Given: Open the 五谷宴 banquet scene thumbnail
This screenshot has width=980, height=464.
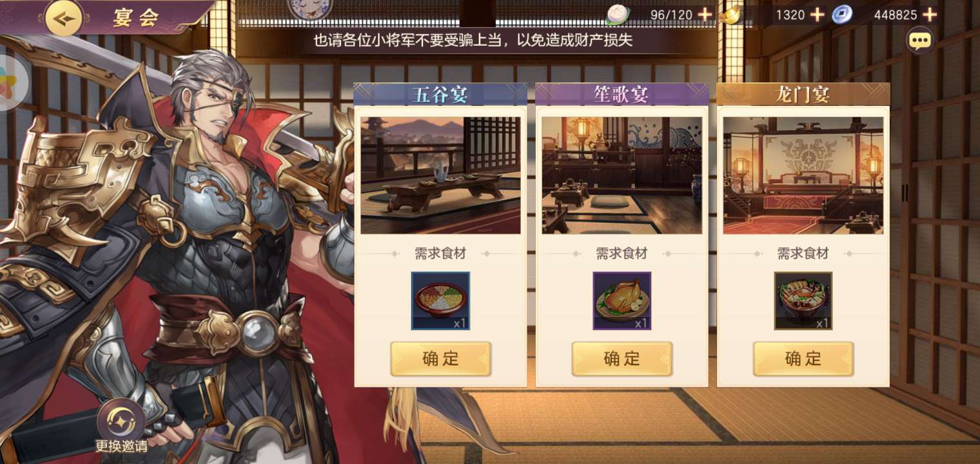Looking at the screenshot, I should tap(440, 175).
